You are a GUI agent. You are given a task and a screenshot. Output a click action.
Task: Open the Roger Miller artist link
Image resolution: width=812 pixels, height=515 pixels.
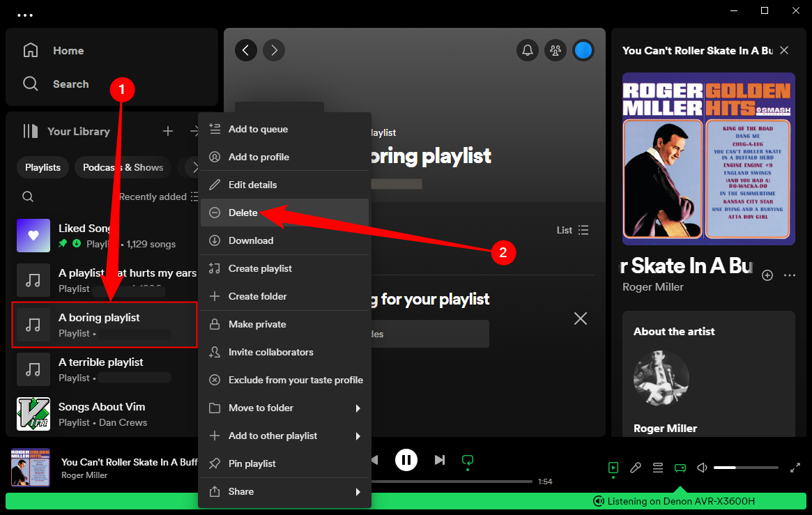(652, 286)
